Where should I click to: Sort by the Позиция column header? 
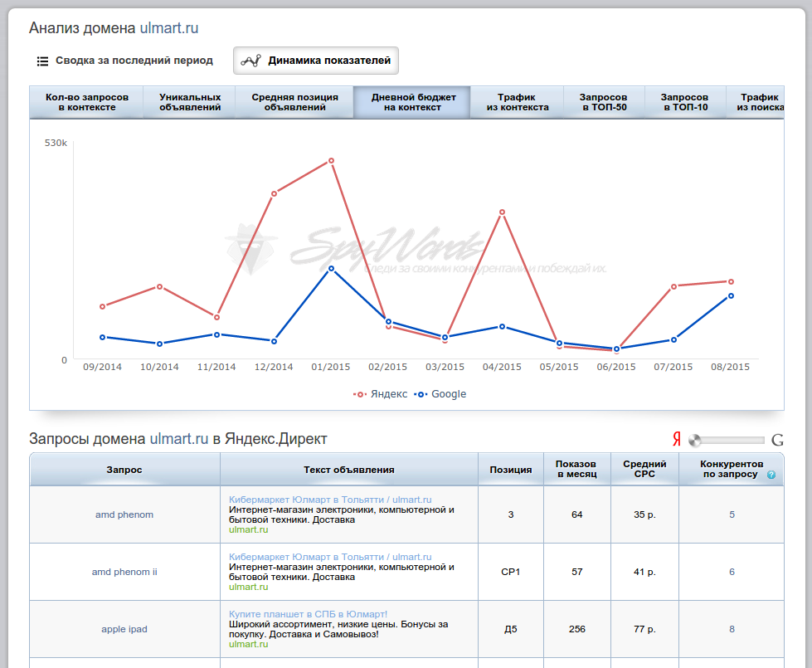click(511, 470)
